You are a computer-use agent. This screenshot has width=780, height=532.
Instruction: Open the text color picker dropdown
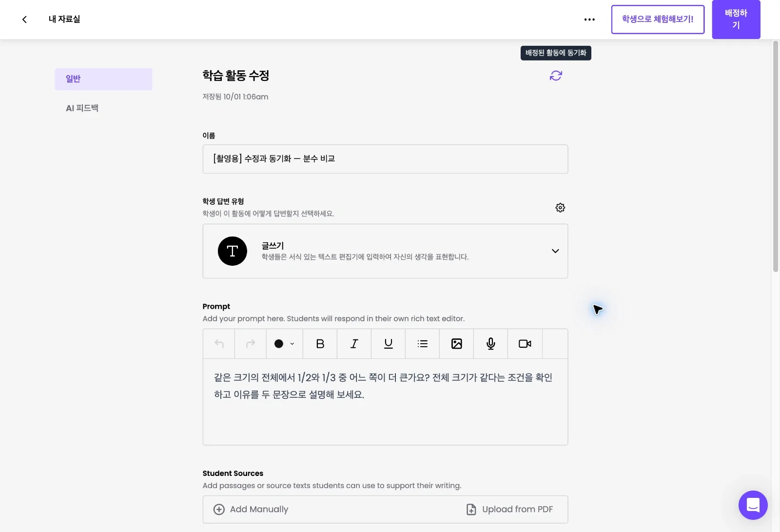[285, 344]
